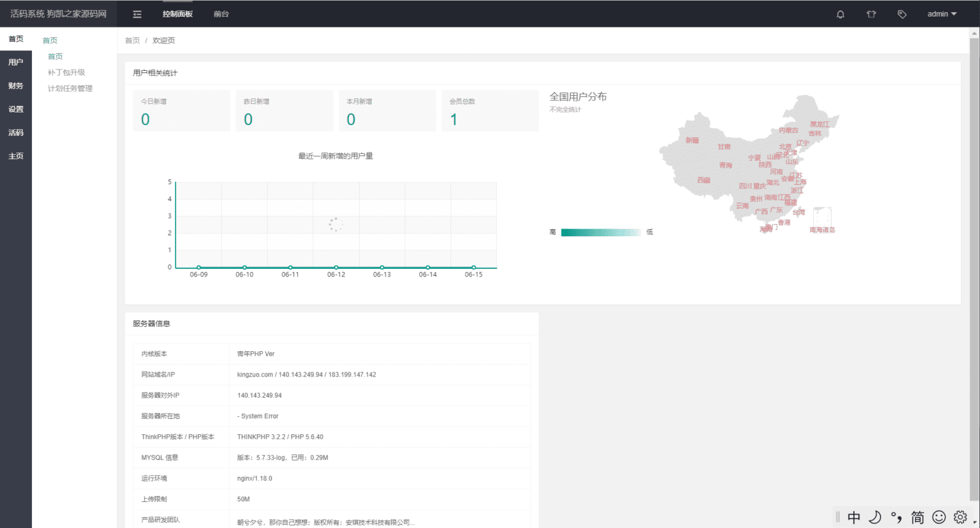Toggle IME punctuation mode icon
The image size is (980, 528).
point(896,517)
